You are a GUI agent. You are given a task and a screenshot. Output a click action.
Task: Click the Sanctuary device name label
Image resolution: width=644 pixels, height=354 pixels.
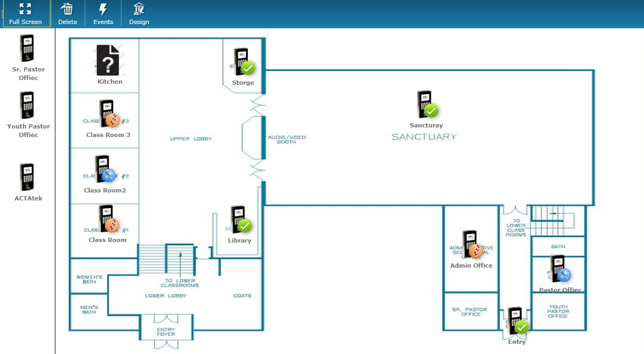pyautogui.click(x=426, y=126)
